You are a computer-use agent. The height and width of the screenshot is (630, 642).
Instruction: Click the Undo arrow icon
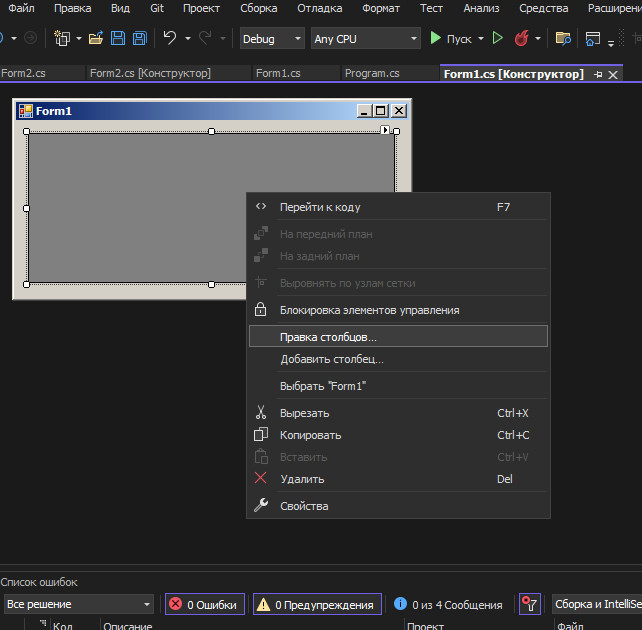click(170, 38)
